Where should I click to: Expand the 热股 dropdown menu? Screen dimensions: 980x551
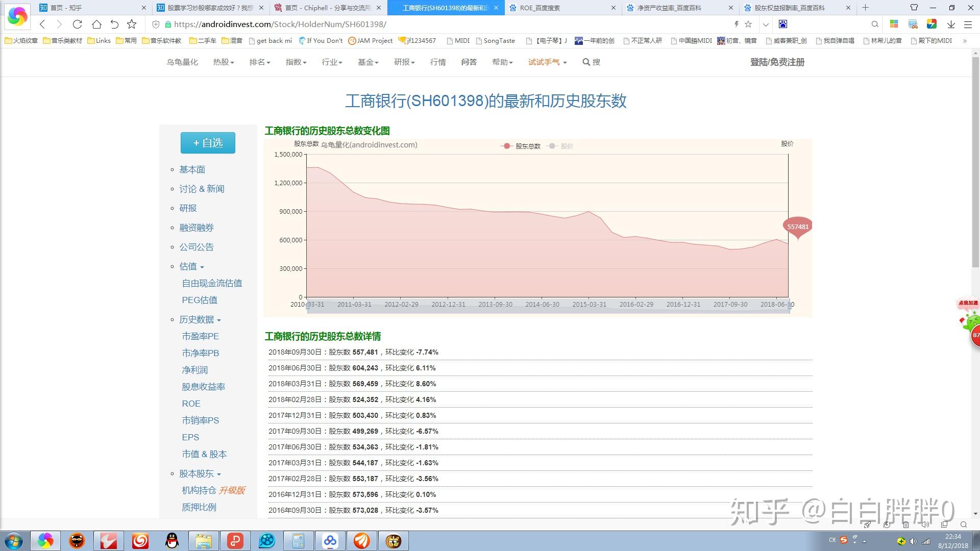coord(223,62)
